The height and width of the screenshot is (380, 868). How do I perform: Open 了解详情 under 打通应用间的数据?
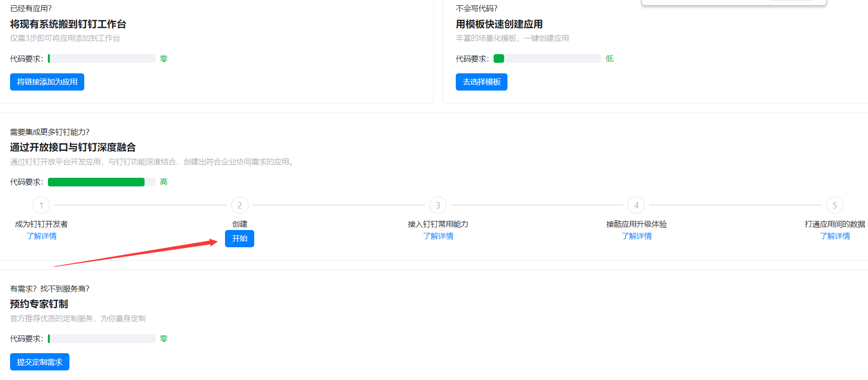[x=835, y=236]
